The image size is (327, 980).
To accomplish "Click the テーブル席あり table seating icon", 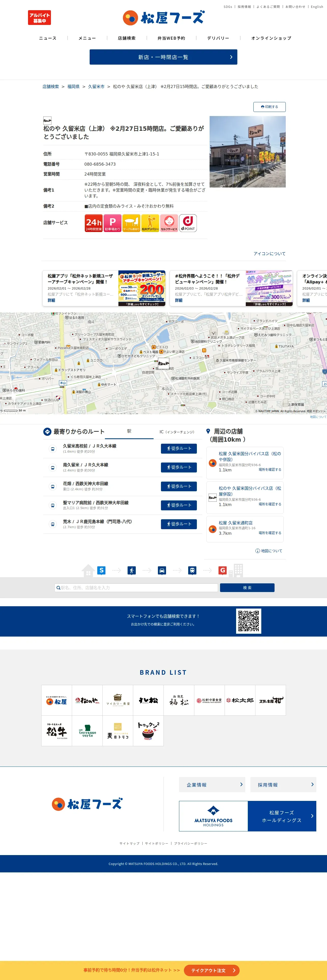I will [x=131, y=223].
